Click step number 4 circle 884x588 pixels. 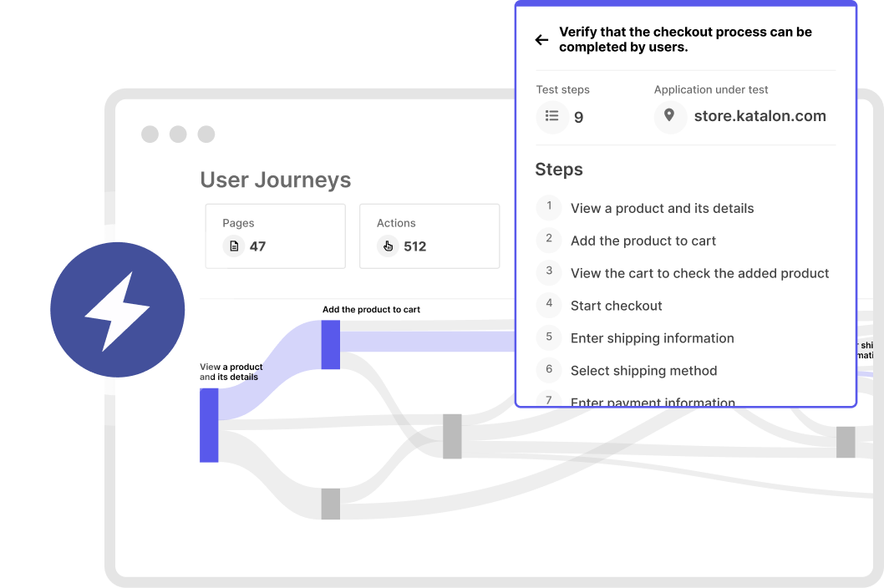(549, 304)
